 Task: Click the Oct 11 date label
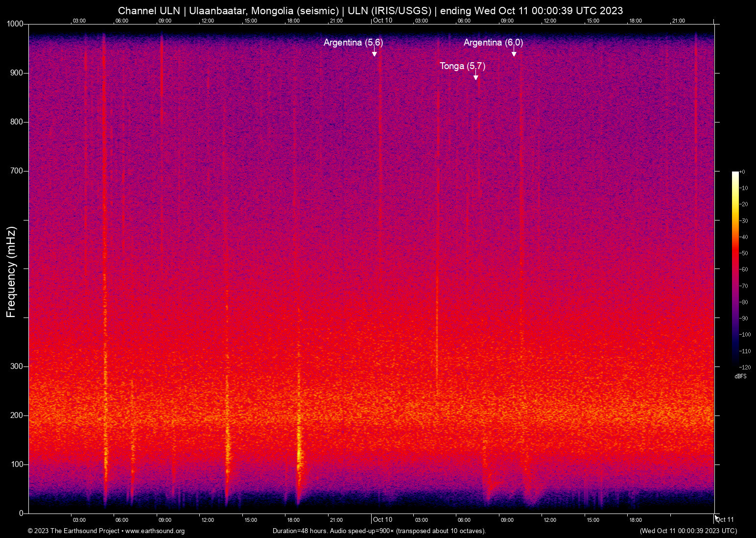724,520
